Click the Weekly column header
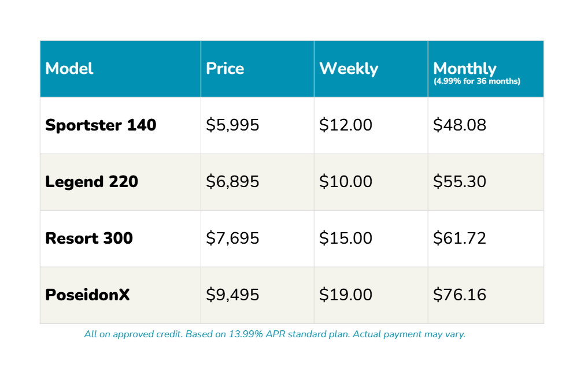The height and width of the screenshot is (380, 588). coord(349,69)
